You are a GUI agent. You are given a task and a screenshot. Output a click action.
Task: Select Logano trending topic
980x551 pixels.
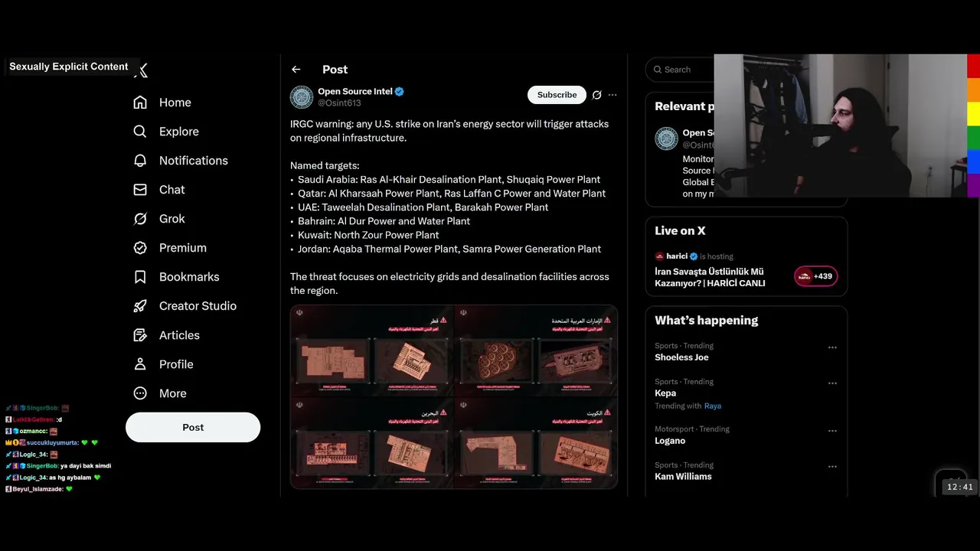click(x=670, y=441)
